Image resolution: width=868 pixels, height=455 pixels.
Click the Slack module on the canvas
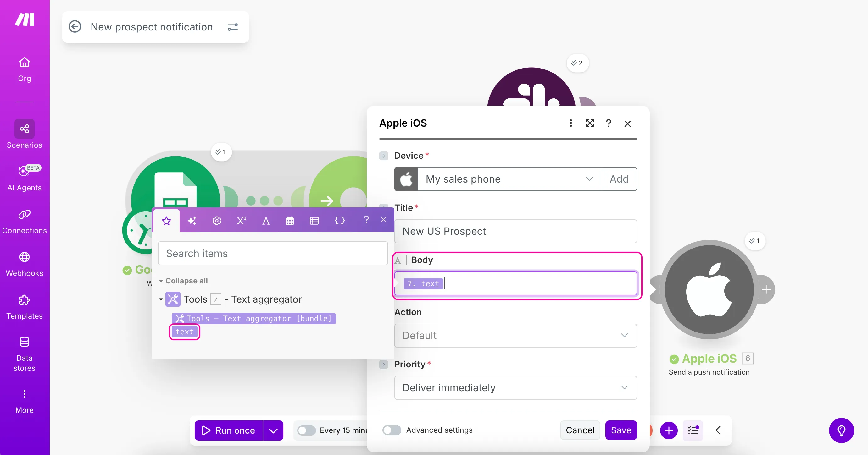(531, 87)
